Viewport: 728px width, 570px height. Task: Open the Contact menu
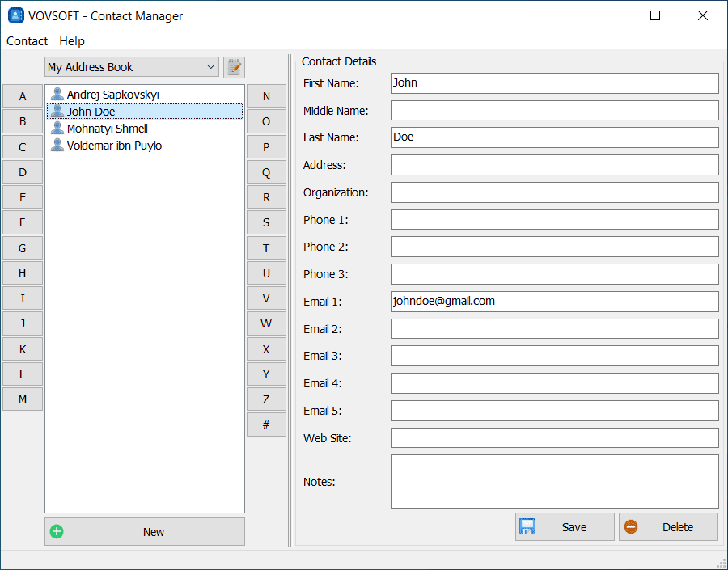(27, 41)
